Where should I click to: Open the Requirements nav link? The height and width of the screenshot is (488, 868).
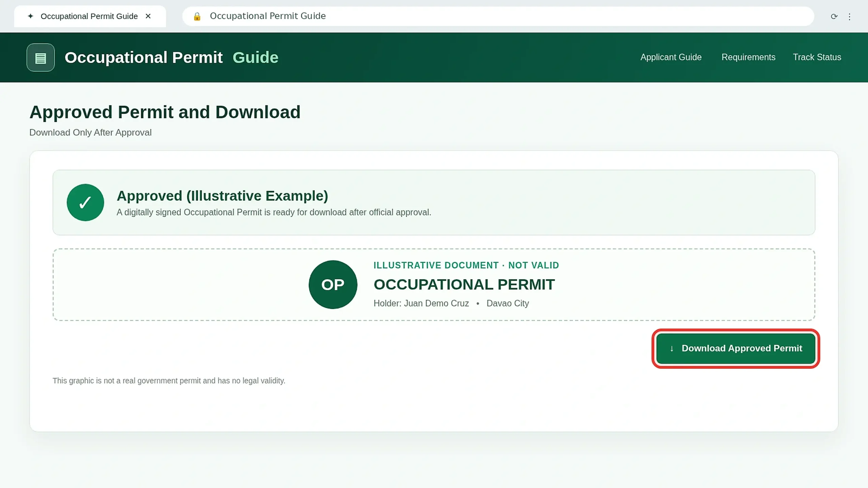pos(748,57)
